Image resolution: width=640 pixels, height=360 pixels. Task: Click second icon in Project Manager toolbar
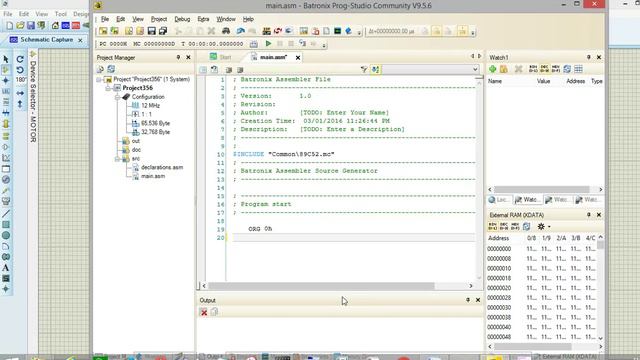coord(111,69)
